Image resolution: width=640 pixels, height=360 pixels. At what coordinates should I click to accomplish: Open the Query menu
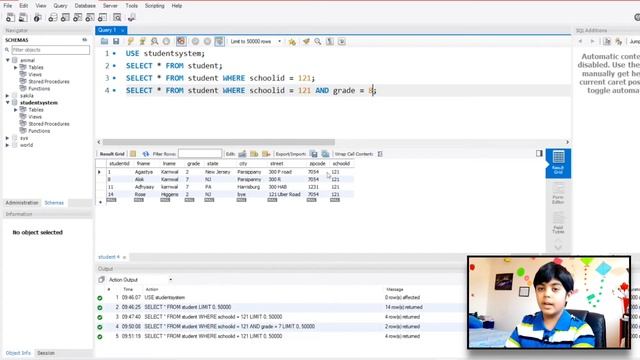(x=60, y=6)
